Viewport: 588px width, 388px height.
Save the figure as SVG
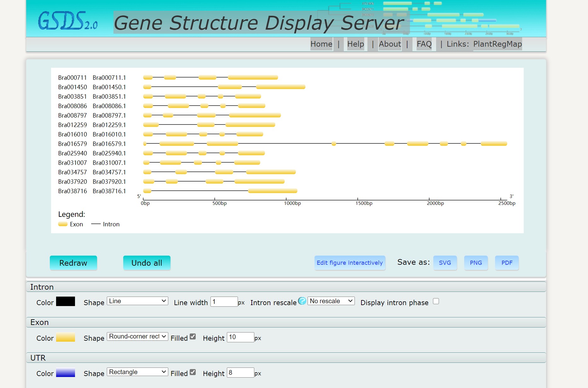point(445,263)
